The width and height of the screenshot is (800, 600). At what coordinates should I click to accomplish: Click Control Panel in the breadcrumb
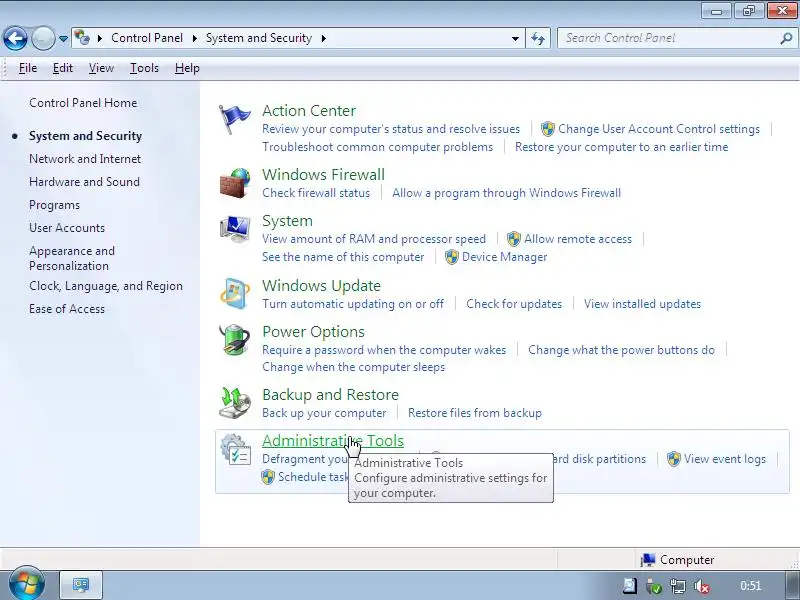click(147, 38)
